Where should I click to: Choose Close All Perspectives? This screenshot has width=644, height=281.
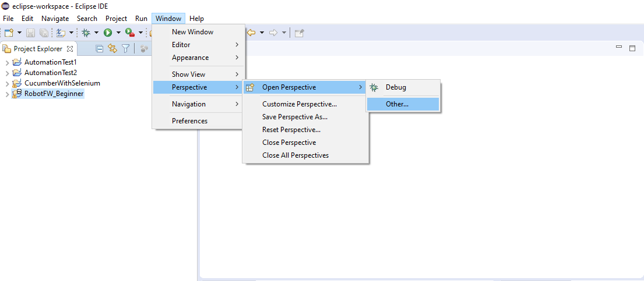pos(305,155)
